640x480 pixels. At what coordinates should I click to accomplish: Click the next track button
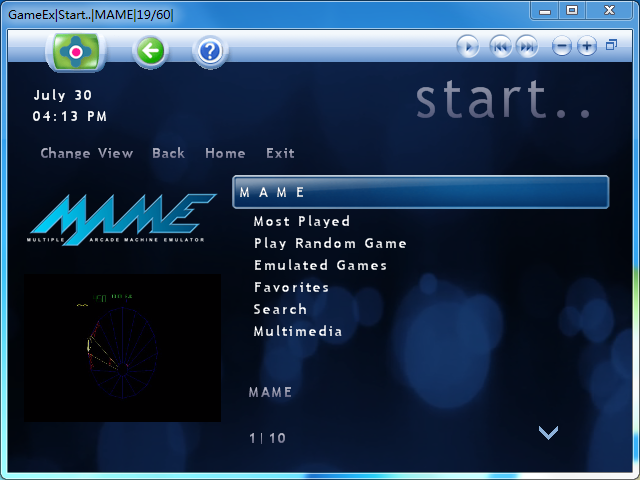click(527, 46)
